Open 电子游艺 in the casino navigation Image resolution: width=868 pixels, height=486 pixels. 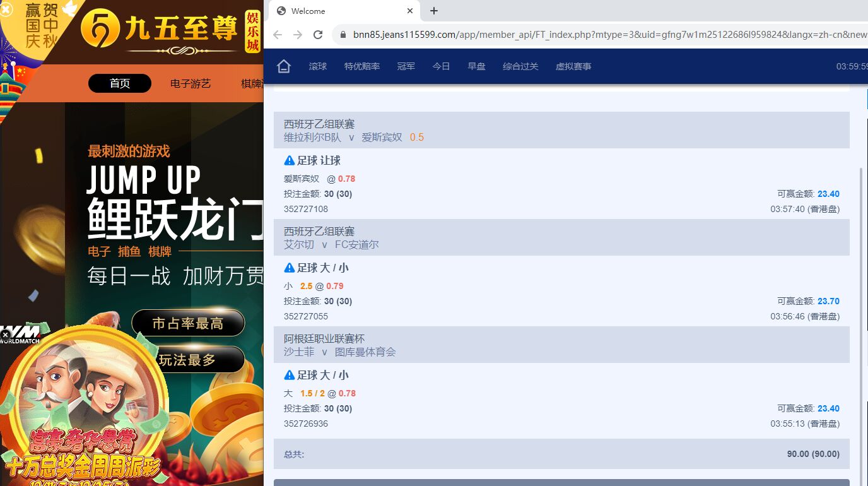coord(191,83)
